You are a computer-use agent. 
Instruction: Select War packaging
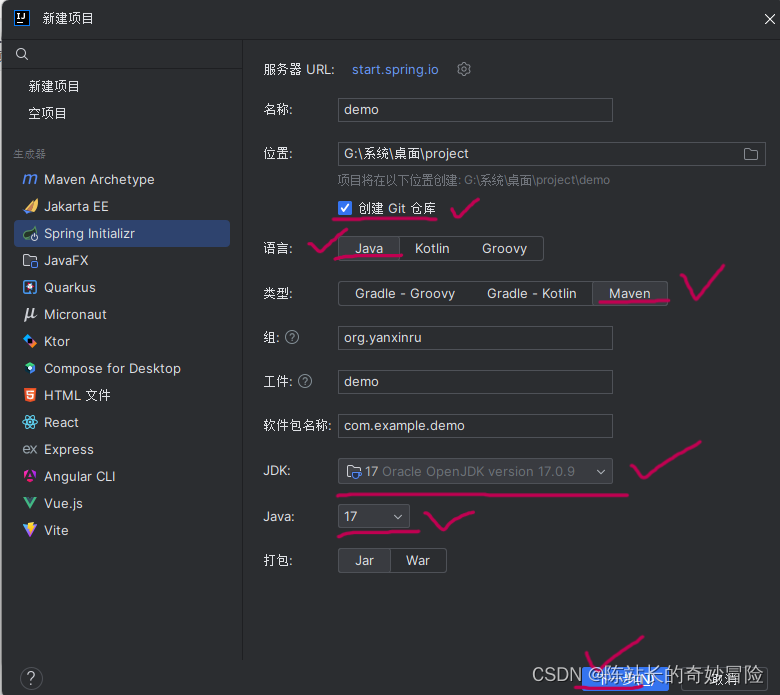pyautogui.click(x=418, y=561)
